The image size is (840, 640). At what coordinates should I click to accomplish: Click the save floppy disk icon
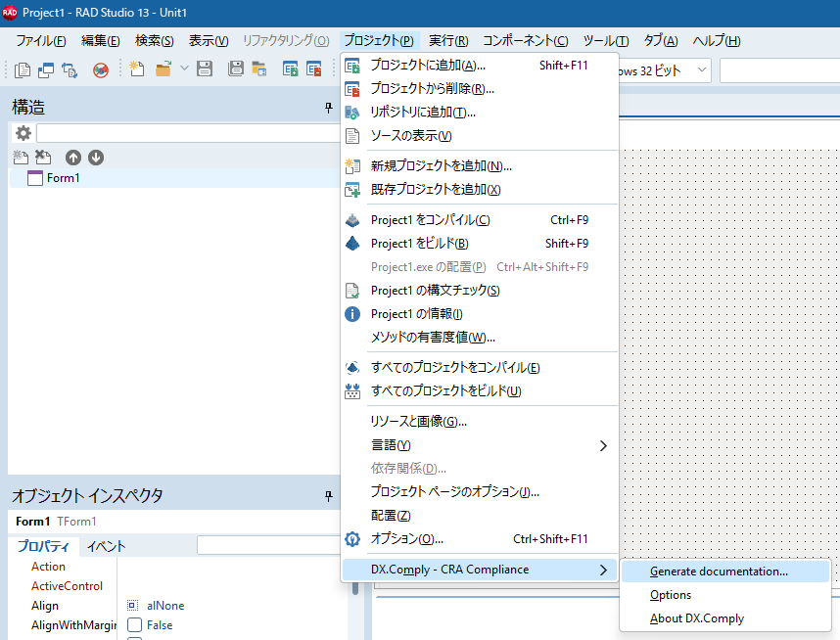tap(205, 69)
